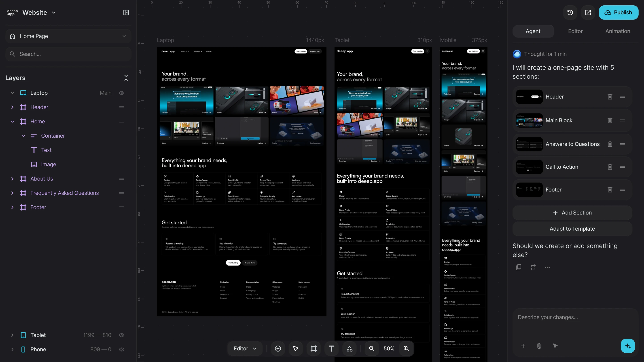Image resolution: width=644 pixels, height=362 pixels.
Task: Click Adapt to Template button
Action: point(572,229)
